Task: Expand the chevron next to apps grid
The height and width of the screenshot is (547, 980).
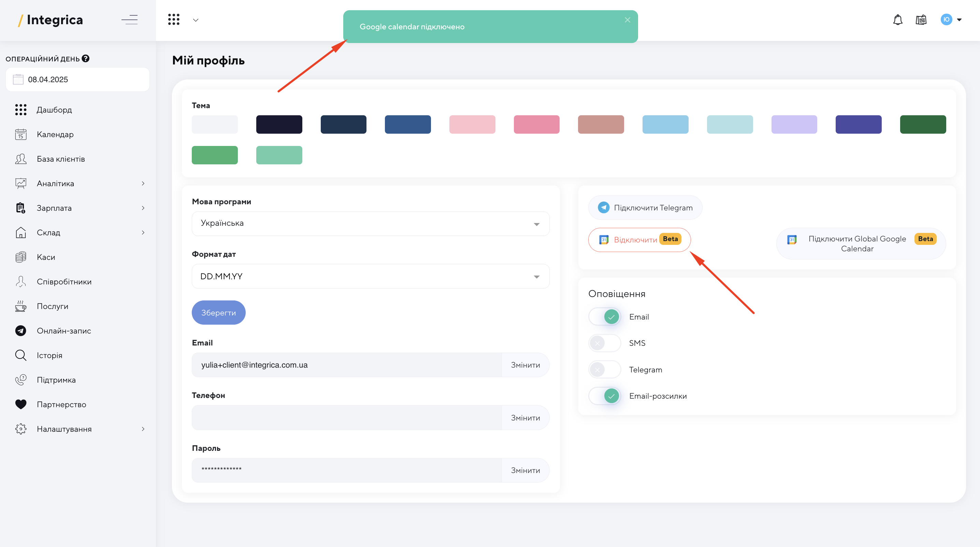Action: [196, 20]
